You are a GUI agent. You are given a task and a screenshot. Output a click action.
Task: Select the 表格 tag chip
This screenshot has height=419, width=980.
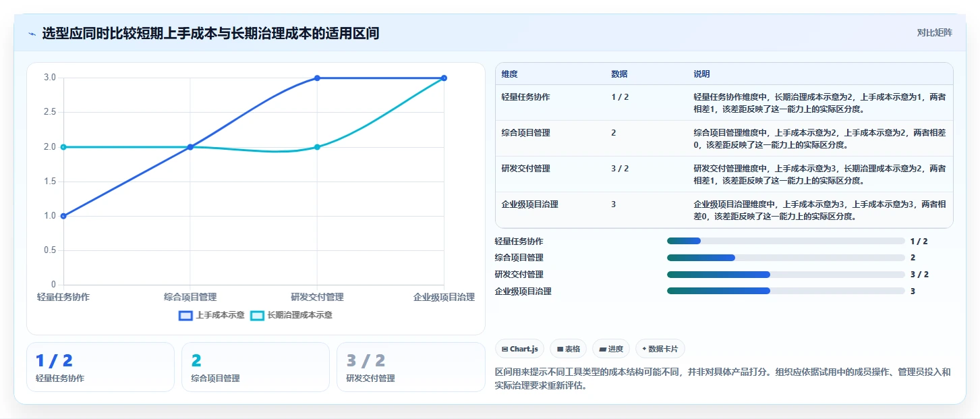coord(569,349)
